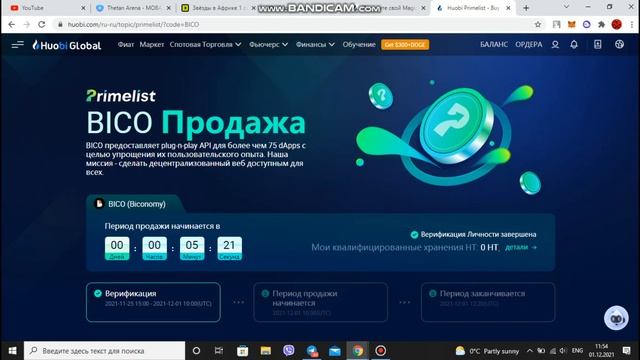
Task: Click the 'Верификация Личности завершена' status text
Action: [478, 234]
